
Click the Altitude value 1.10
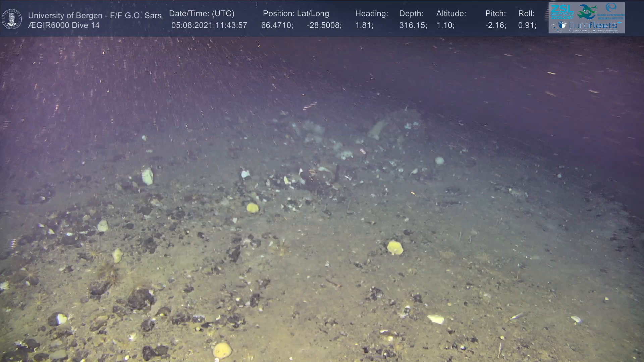tap(445, 25)
